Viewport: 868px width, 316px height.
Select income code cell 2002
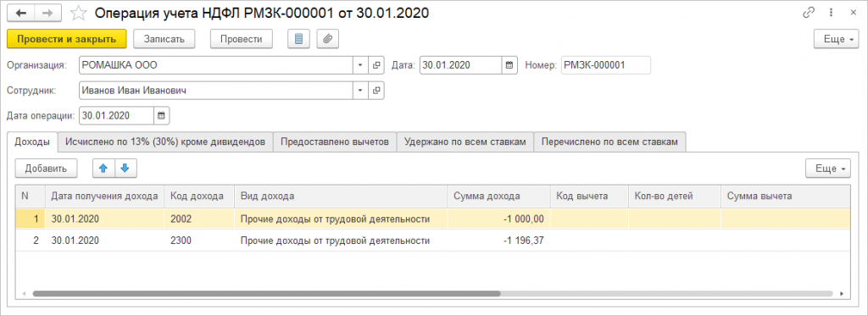tap(199, 219)
